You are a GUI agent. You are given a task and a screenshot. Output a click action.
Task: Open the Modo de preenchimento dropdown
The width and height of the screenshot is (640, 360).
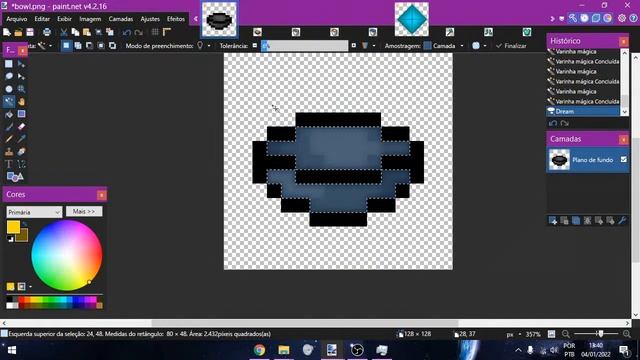tap(209, 46)
